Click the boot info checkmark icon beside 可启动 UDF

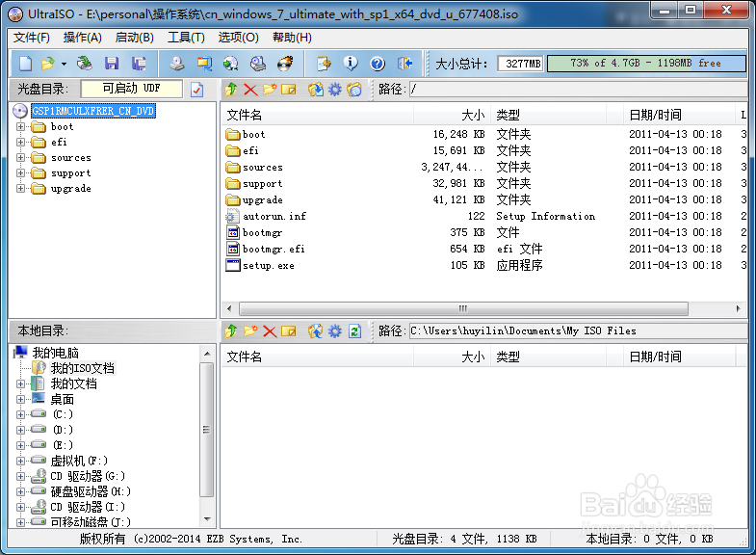[197, 90]
